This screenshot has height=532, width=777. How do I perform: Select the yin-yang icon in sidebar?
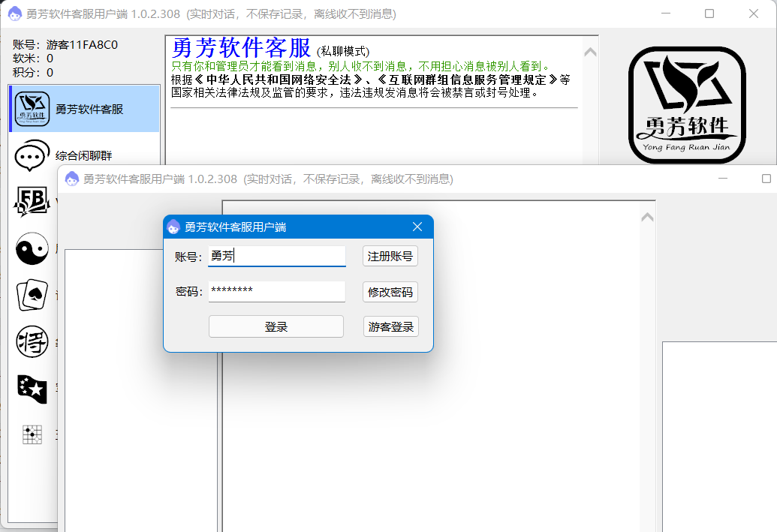(x=32, y=248)
